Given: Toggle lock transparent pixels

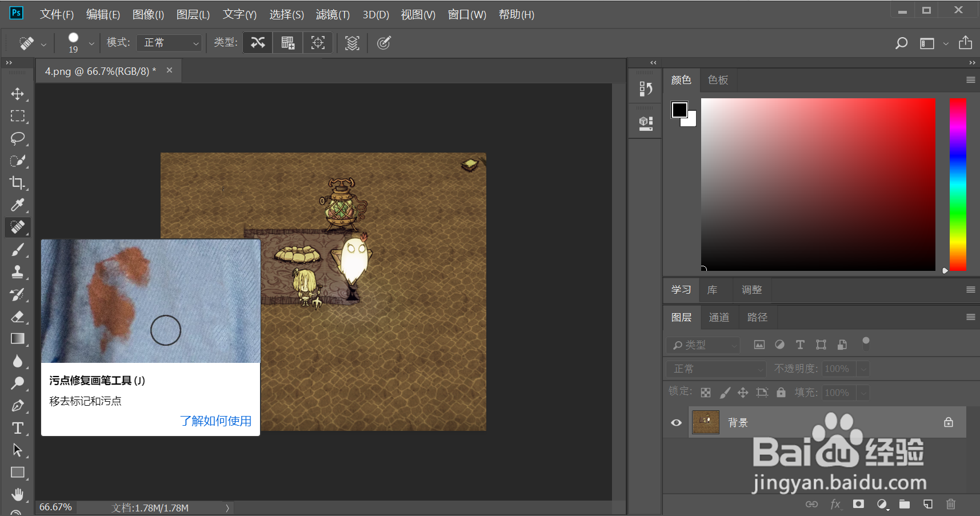Looking at the screenshot, I should click(706, 393).
